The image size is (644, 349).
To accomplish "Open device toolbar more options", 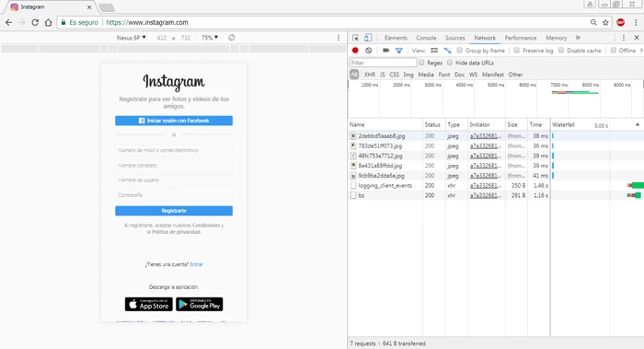I will 339,38.
